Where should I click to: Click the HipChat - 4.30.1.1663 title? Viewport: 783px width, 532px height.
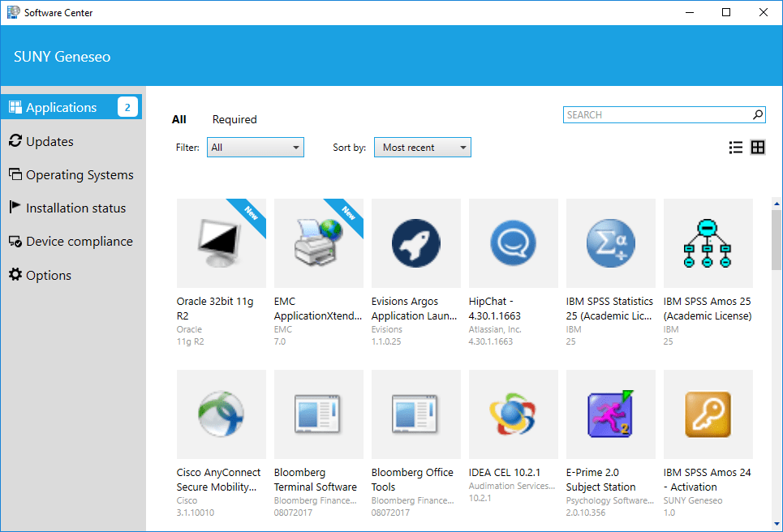pos(494,308)
